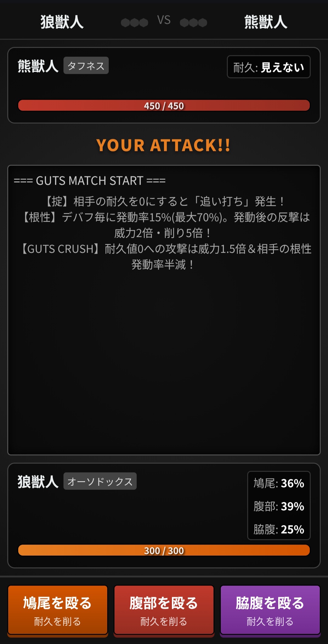Viewport: 328px width, 644px height.
Task: Click the left hexagon round indicators
Action: [x=135, y=22]
